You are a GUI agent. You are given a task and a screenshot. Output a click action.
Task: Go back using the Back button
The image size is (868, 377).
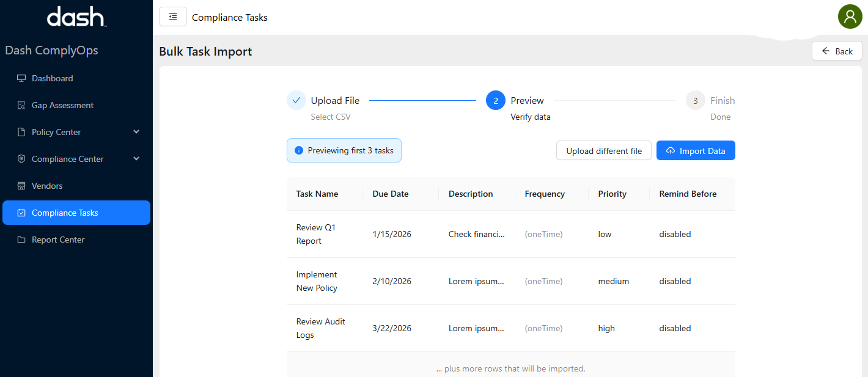[837, 51]
